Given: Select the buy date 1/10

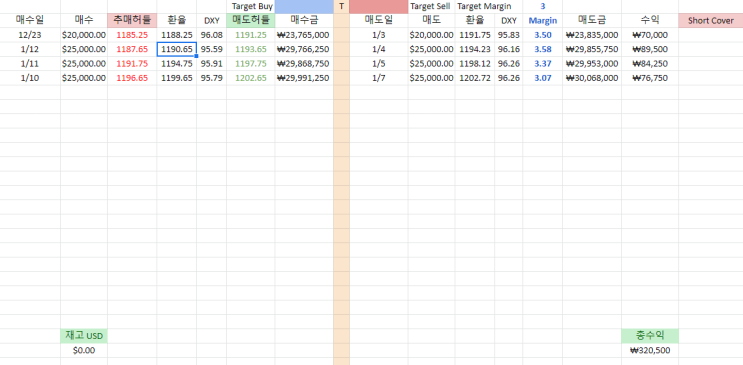Looking at the screenshot, I should (x=30, y=78).
